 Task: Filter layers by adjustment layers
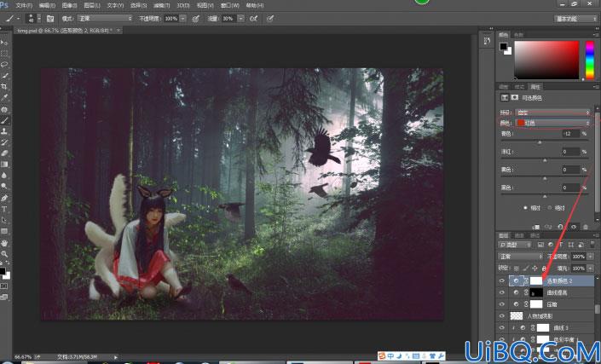(551, 245)
